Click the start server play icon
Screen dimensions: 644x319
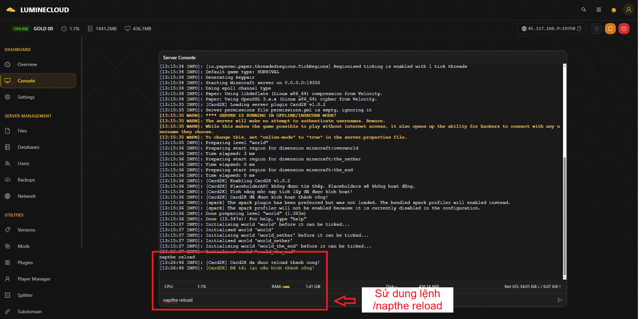click(x=596, y=29)
